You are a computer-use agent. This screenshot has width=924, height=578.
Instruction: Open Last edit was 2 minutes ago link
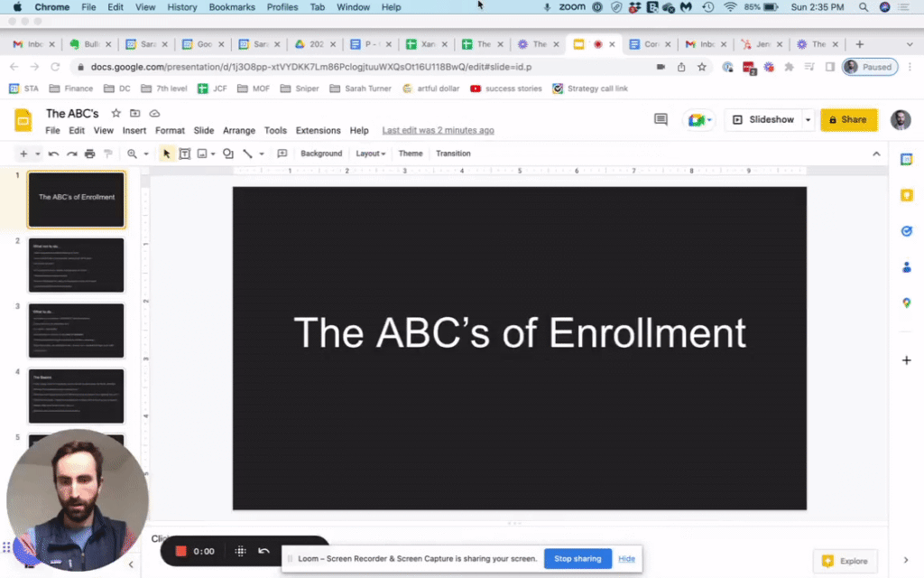pos(438,130)
